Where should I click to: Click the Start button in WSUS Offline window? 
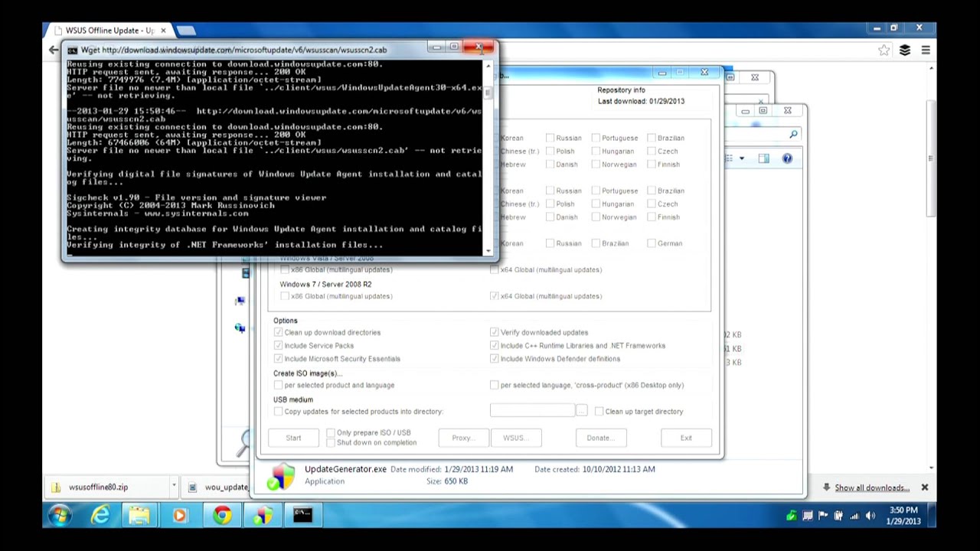pyautogui.click(x=293, y=438)
